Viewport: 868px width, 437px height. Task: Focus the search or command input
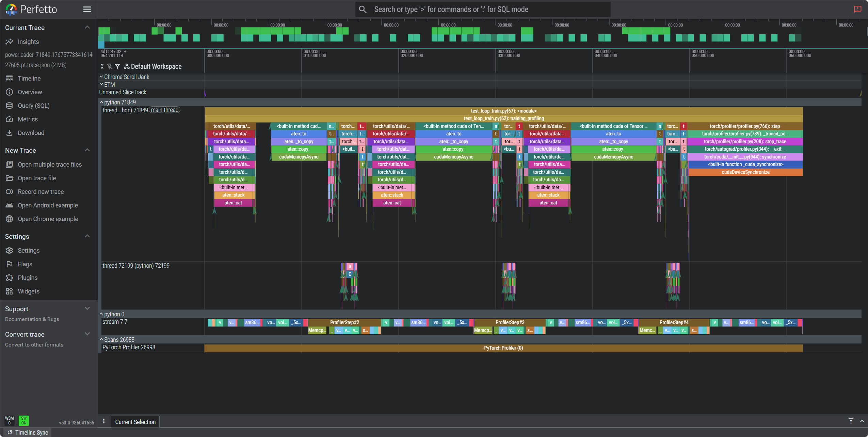[483, 10]
